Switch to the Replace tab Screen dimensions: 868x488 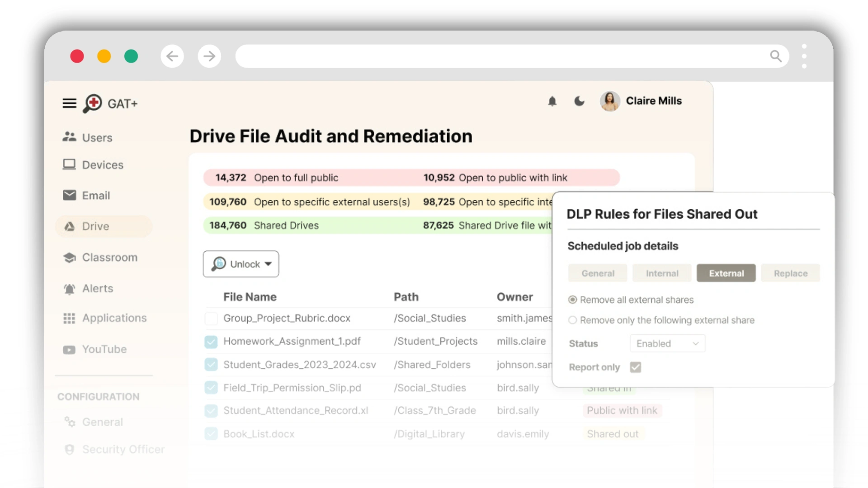tap(790, 273)
